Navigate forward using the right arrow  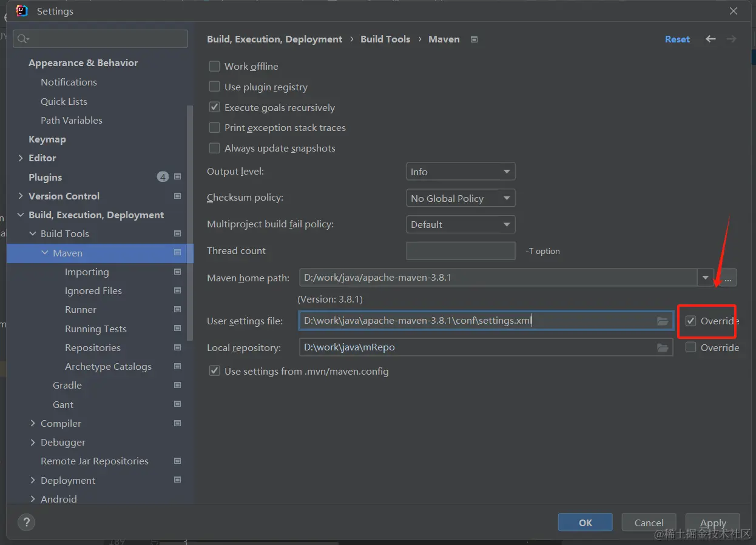[x=731, y=39]
